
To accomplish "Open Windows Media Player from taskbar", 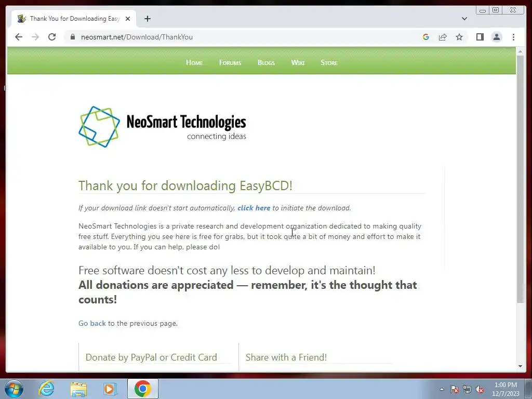I will pyautogui.click(x=110, y=389).
